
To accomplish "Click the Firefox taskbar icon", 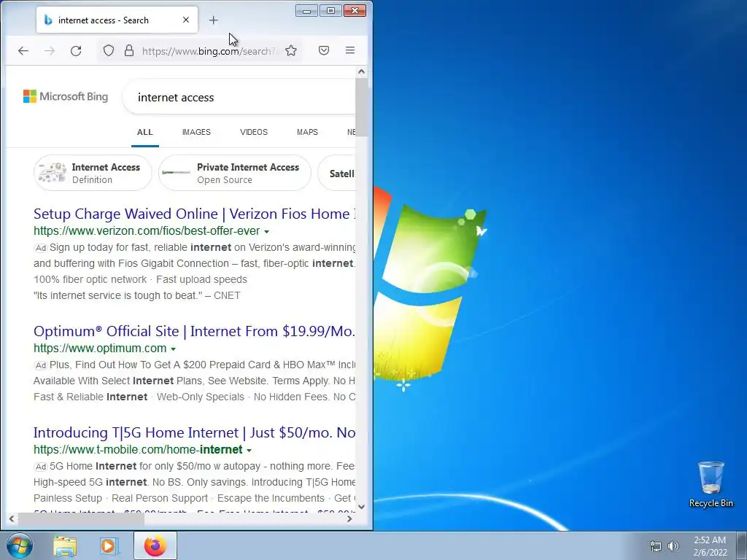I will [x=155, y=546].
